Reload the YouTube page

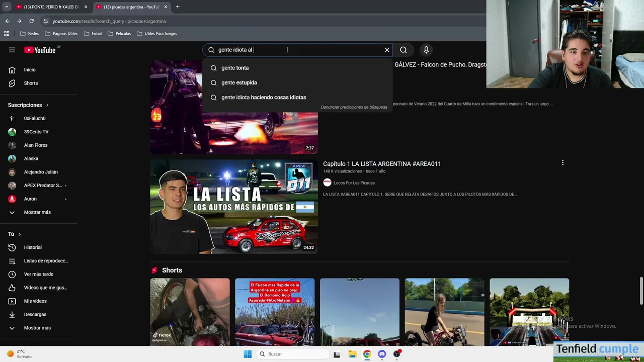(x=31, y=21)
